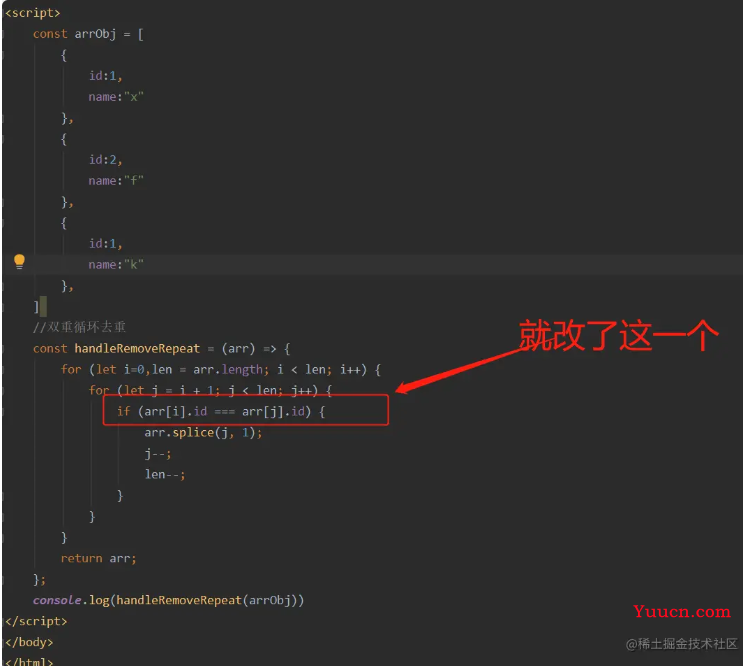The width and height of the screenshot is (743, 666).
Task: Click the //双重循环去重 comment line
Action: coord(79,327)
